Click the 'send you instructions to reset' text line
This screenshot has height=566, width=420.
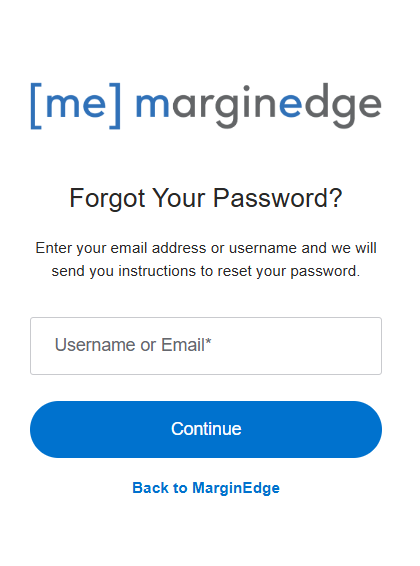[206, 271]
